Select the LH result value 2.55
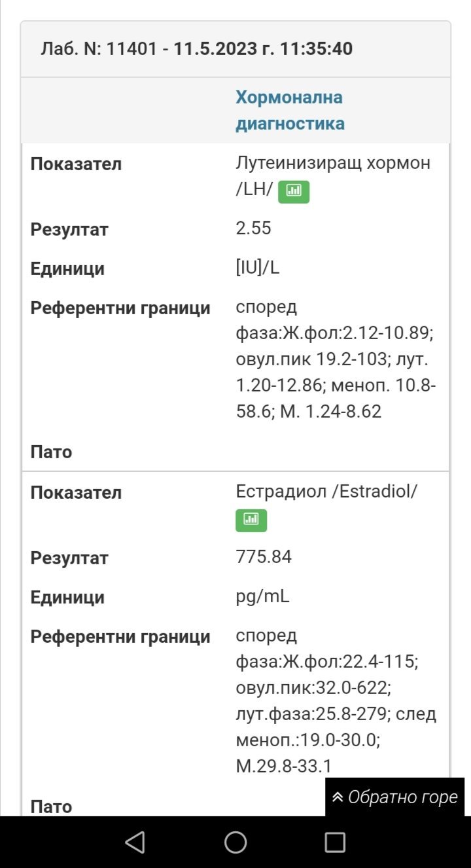The width and height of the screenshot is (471, 868). click(253, 228)
